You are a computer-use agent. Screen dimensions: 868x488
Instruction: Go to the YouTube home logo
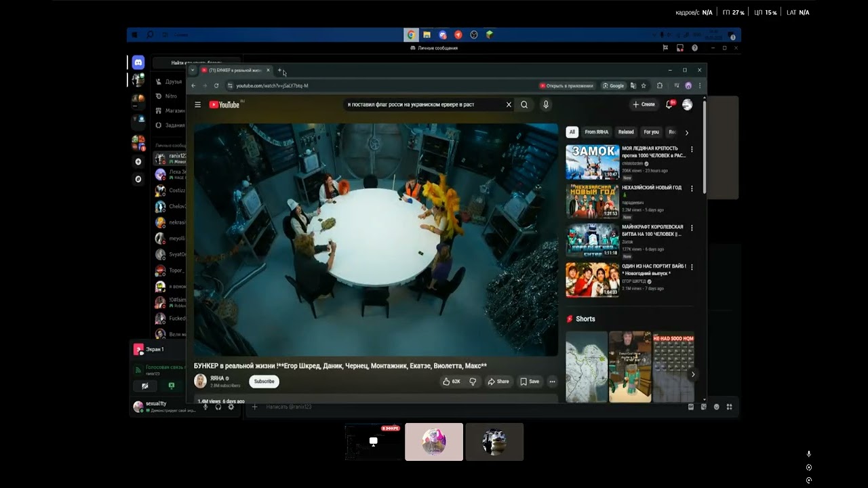coord(224,104)
